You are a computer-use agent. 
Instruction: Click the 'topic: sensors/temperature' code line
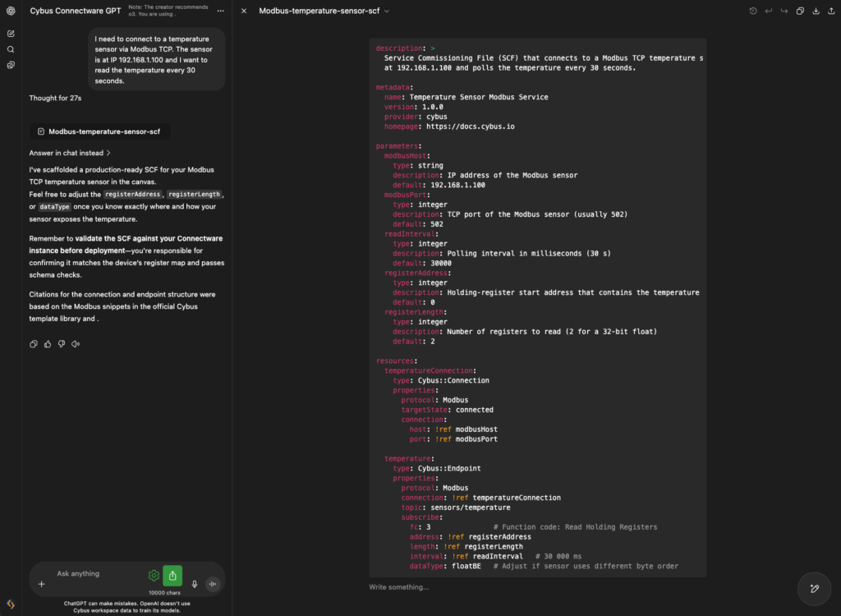click(x=456, y=508)
